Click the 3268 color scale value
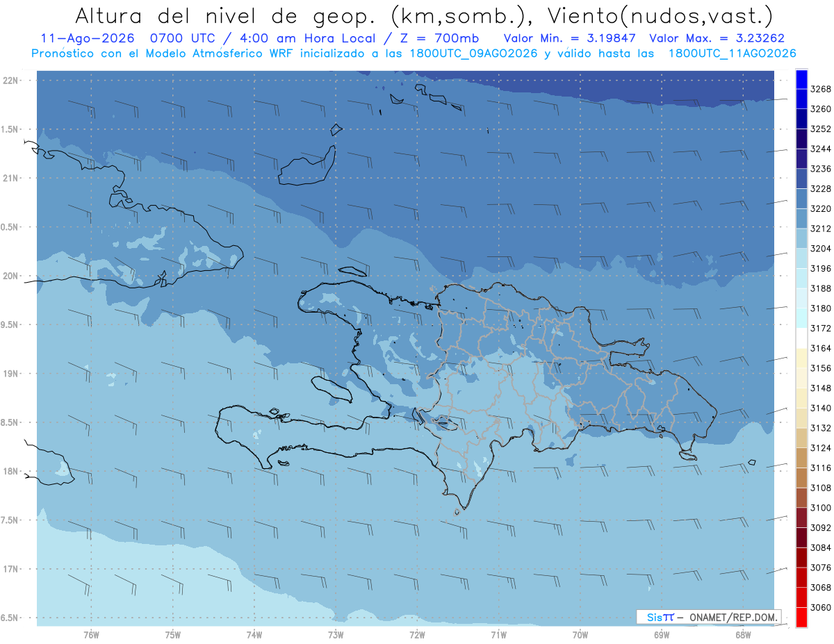 coord(821,89)
